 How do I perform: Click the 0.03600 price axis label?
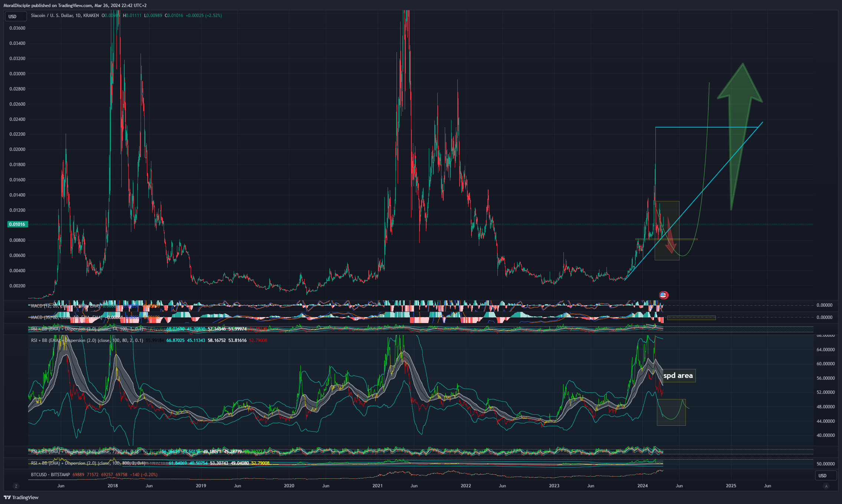pos(17,28)
